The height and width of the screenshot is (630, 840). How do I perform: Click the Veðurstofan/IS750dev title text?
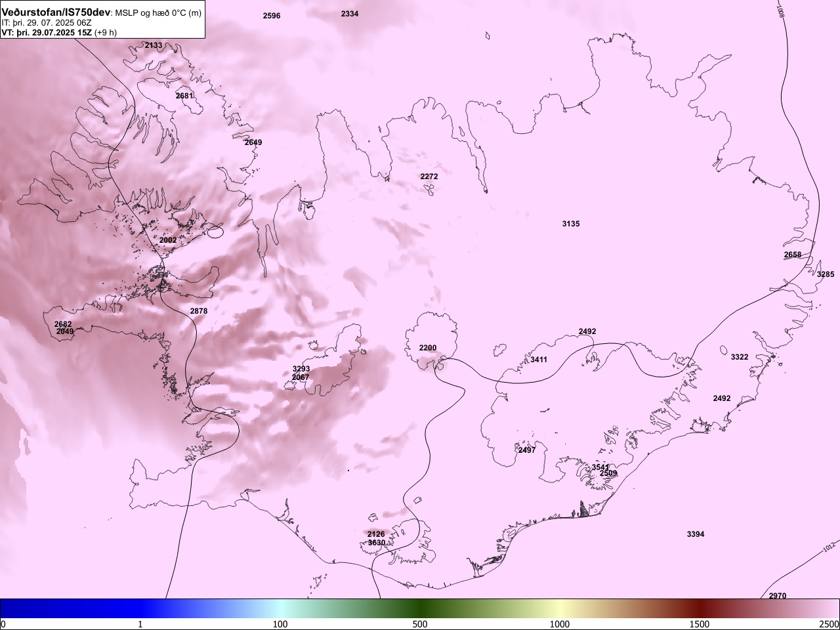tap(56, 12)
